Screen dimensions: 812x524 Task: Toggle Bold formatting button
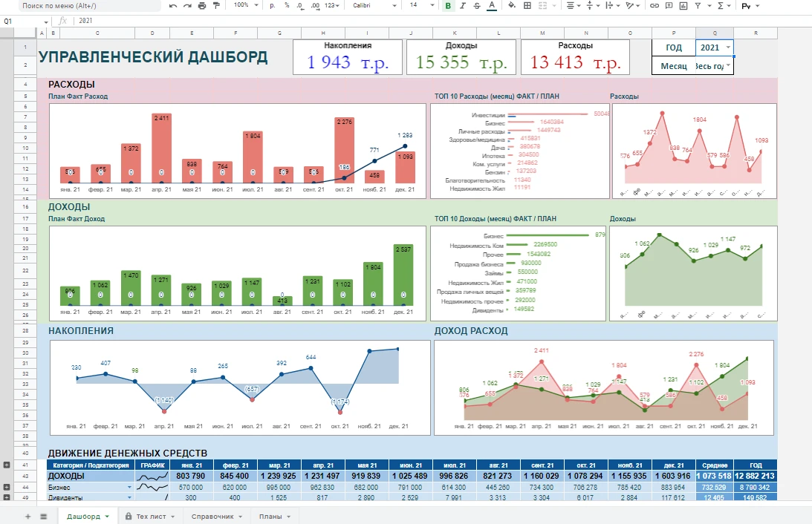448,6
